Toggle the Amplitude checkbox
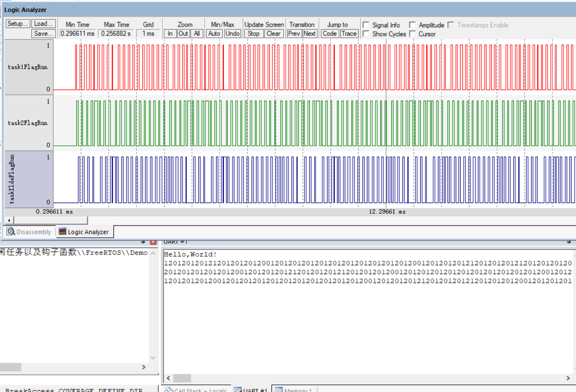 coord(412,25)
